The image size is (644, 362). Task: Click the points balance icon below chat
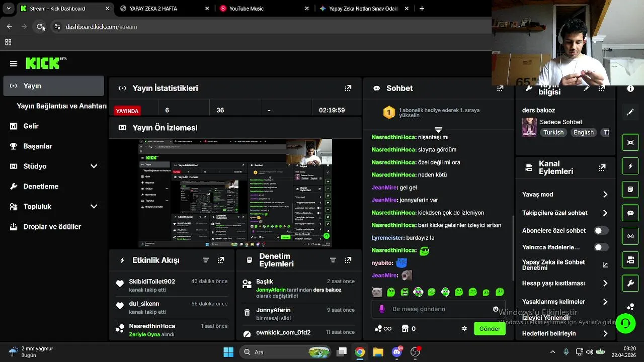click(383, 328)
